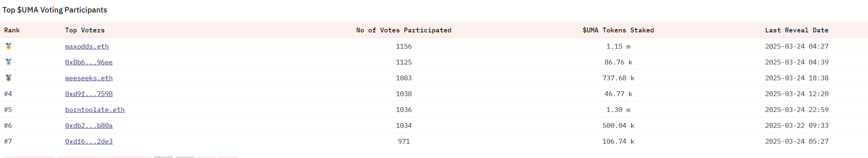
Task: Follow the borntoolate.eth link
Action: 95,110
